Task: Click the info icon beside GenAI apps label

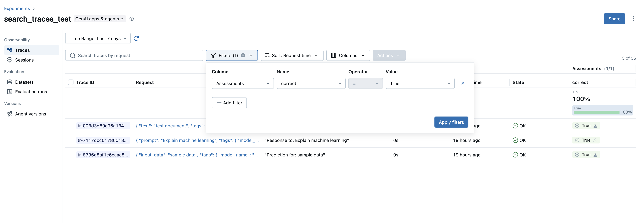Action: [x=132, y=18]
